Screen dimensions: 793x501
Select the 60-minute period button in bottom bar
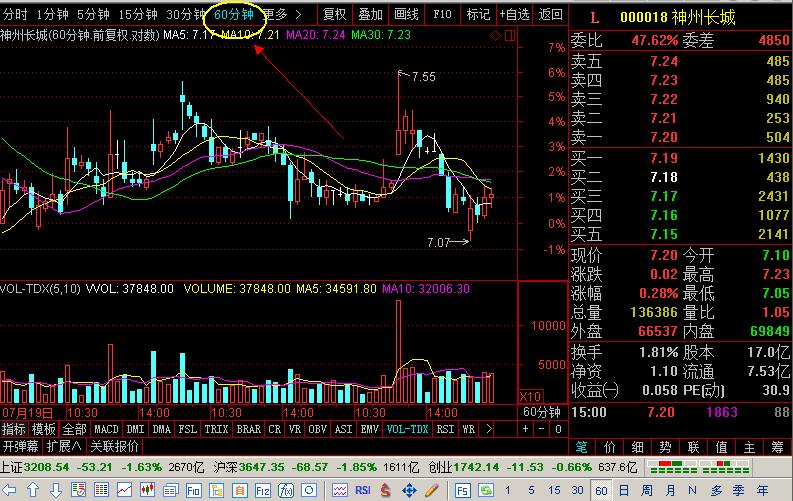pos(601,490)
